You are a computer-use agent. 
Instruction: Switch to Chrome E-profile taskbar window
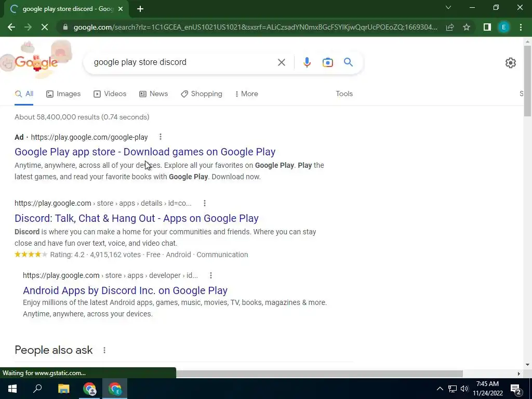pyautogui.click(x=115, y=389)
